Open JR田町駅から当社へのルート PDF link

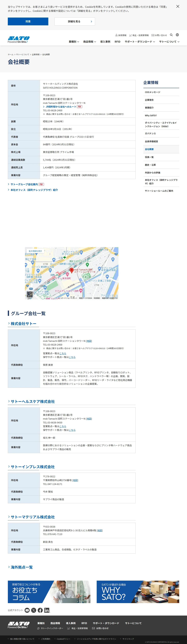tap(62, 107)
